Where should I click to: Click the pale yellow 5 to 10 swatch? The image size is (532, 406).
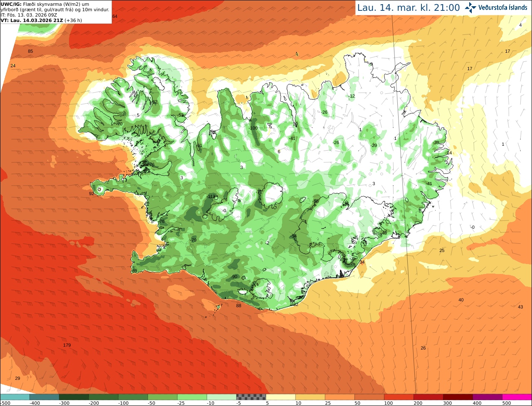pos(281,397)
